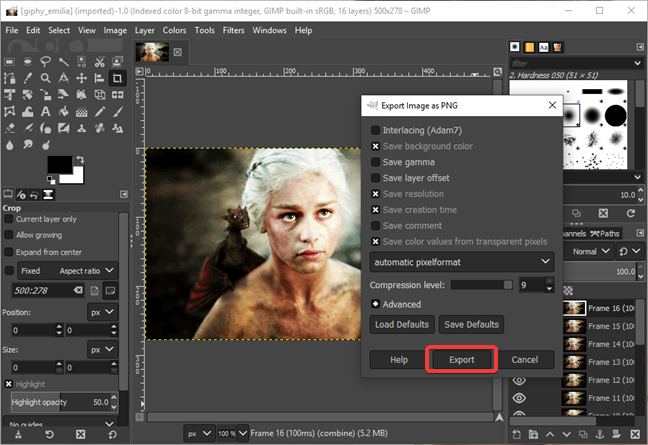Select the Zoom magnifier tool
Viewport: 648px width, 445px height.
tap(45, 78)
